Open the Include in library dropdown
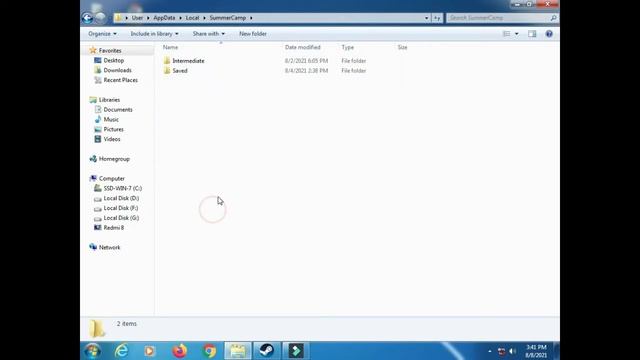The height and width of the screenshot is (360, 640). (154, 34)
